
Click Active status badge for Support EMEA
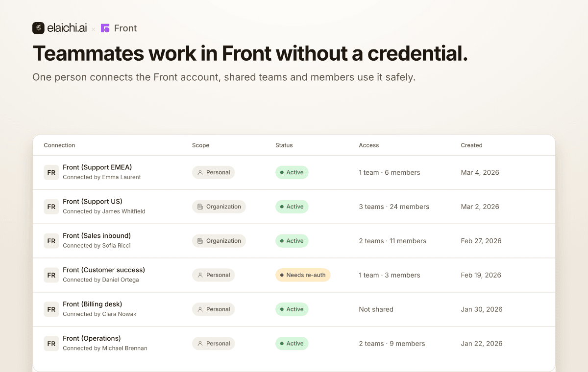(292, 172)
